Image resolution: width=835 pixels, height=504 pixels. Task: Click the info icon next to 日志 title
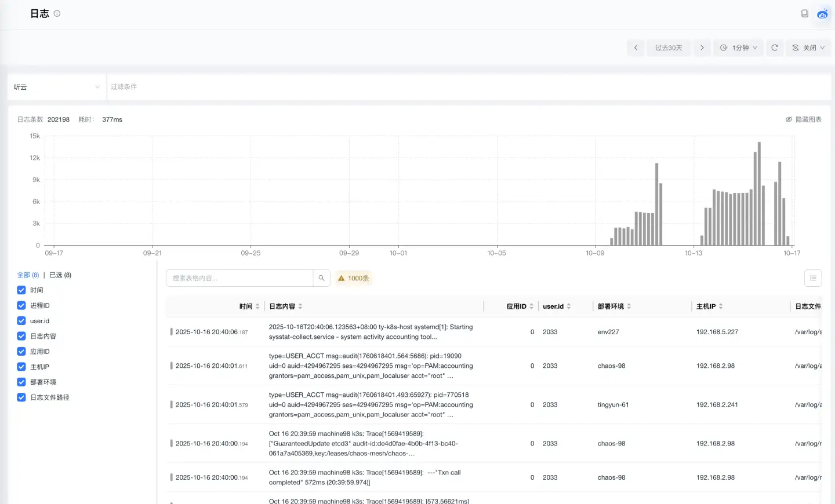click(57, 13)
